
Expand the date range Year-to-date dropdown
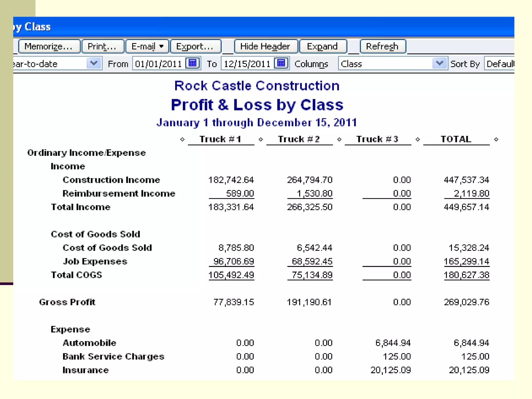coord(94,63)
